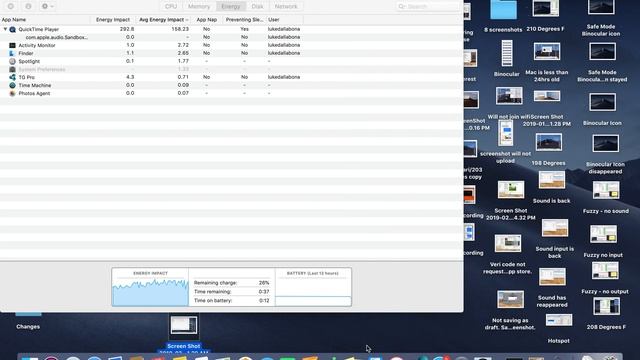Switch to the Memory tab
The width and height of the screenshot is (640, 360).
pyautogui.click(x=199, y=7)
